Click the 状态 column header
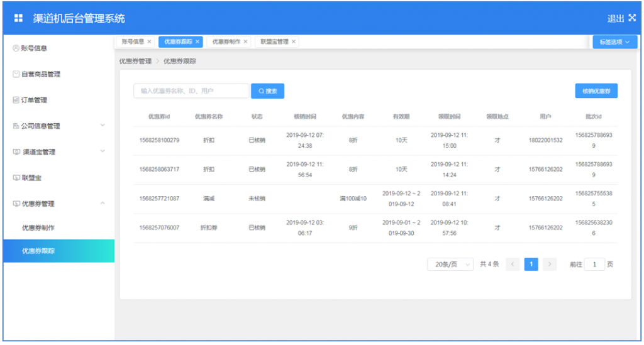The image size is (644, 345). click(x=257, y=116)
